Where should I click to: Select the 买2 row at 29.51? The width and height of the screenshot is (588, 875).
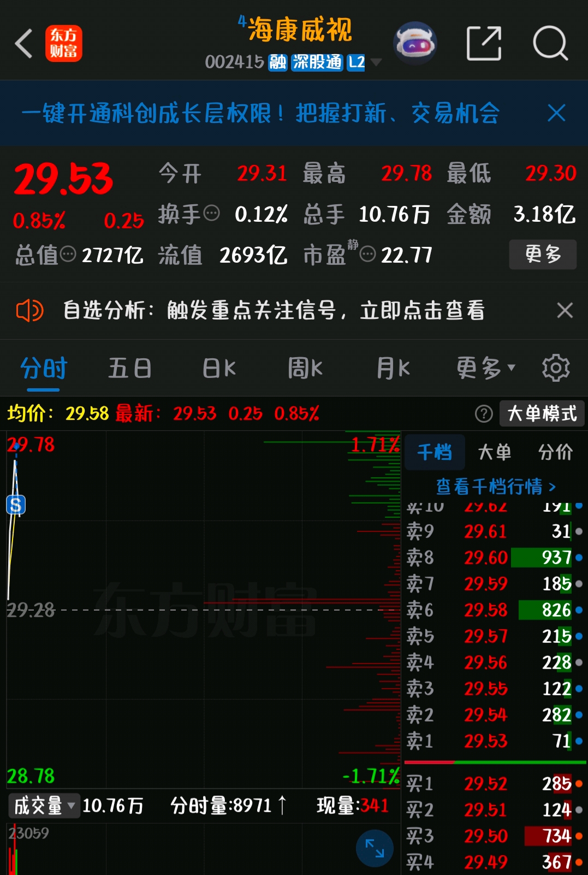pyautogui.click(x=495, y=809)
